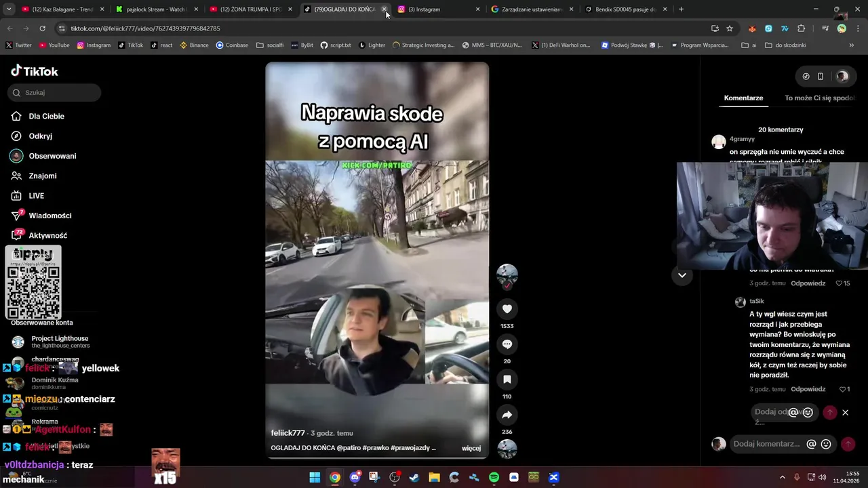The width and height of the screenshot is (868, 488).
Task: Open Windows Start menu
Action: click(x=315, y=477)
